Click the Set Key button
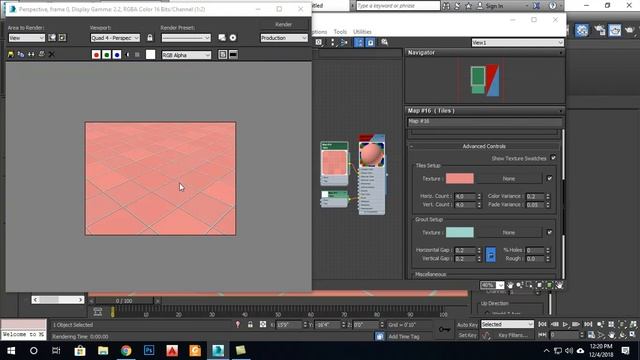The width and height of the screenshot is (640, 360). [467, 335]
